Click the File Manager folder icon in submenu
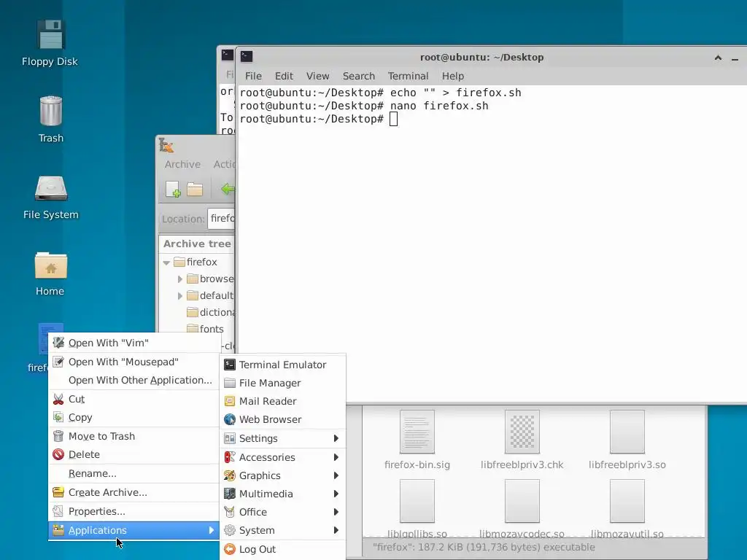747x560 pixels. click(x=230, y=383)
